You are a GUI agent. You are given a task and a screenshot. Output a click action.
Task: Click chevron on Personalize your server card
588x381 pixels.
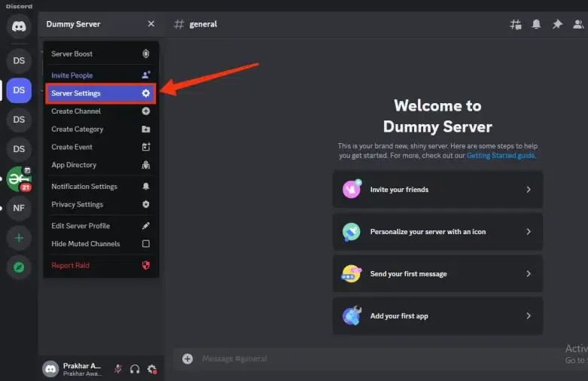(x=529, y=232)
